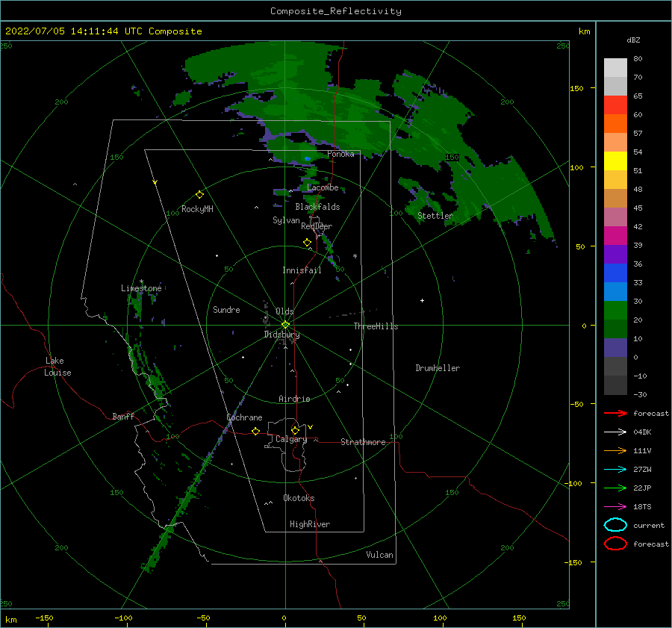Select the 80 dBZ light gray swatch

click(x=615, y=68)
